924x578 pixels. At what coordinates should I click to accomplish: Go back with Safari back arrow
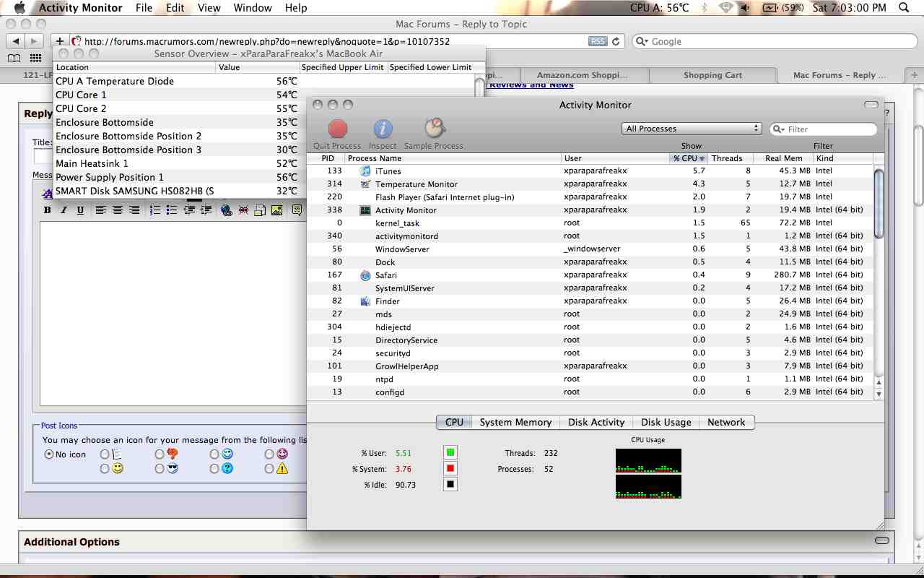[16, 41]
